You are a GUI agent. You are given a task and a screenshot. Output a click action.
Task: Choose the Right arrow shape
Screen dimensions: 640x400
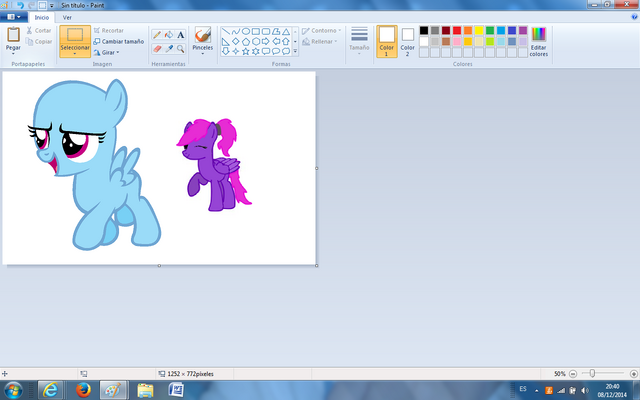(266, 42)
